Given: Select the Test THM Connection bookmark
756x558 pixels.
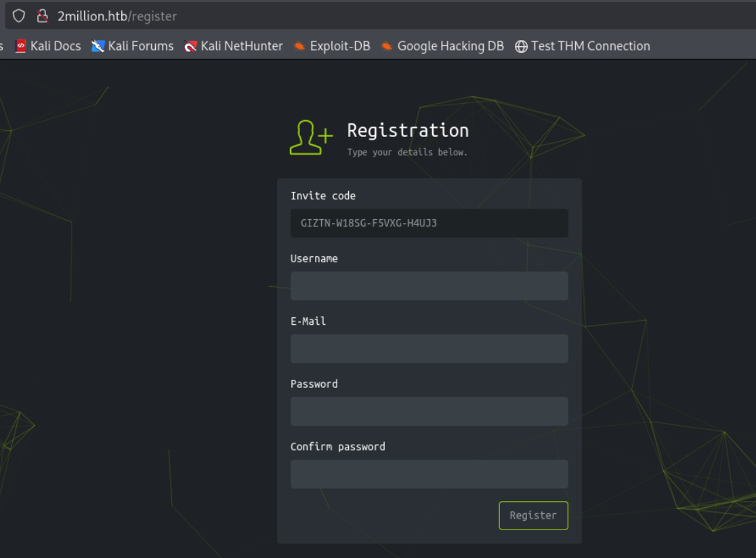Looking at the screenshot, I should coord(589,45).
